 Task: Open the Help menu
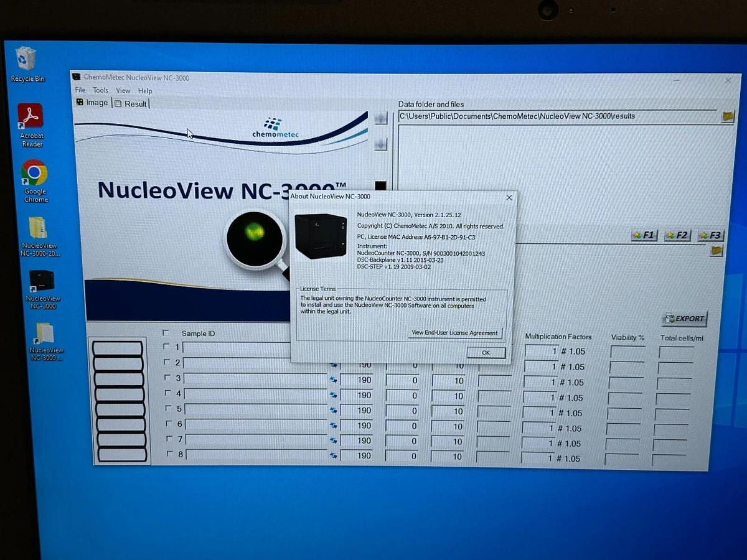coord(145,91)
